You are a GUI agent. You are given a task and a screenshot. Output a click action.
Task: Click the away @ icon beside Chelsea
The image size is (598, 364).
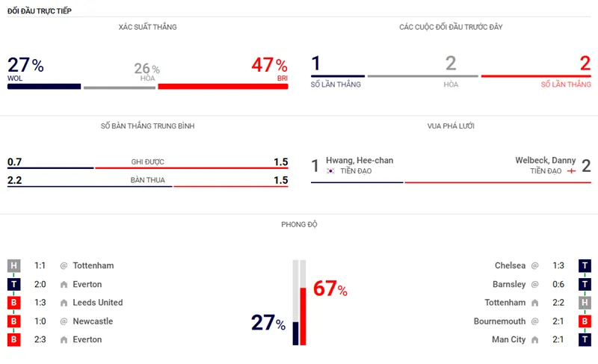click(x=534, y=265)
